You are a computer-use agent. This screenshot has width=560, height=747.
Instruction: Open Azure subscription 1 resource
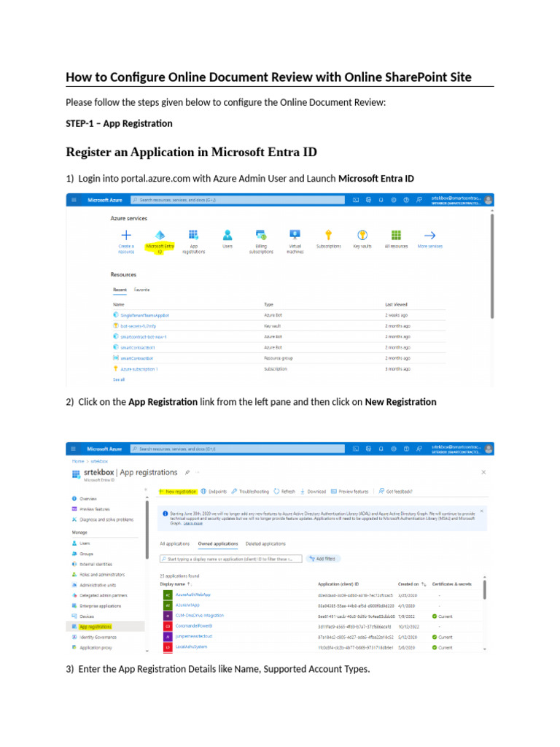[x=139, y=368]
